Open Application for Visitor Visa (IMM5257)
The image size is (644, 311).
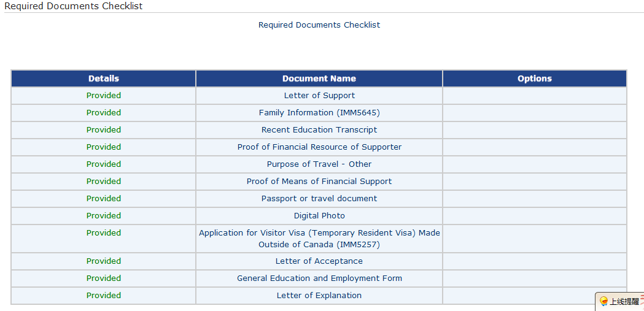point(319,239)
